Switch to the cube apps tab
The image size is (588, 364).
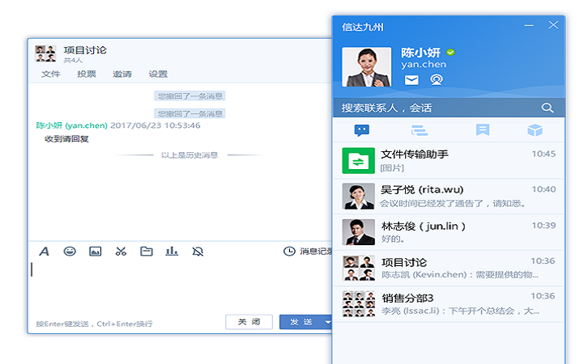(535, 130)
